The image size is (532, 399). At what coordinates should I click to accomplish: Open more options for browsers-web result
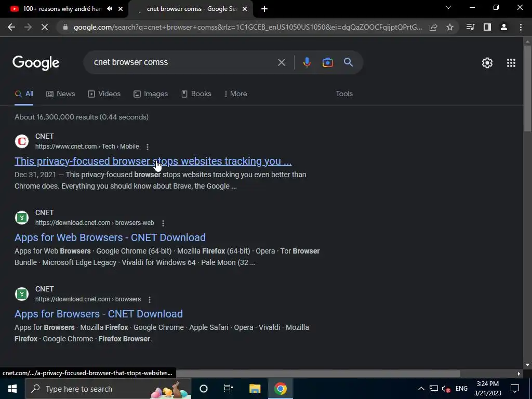pyautogui.click(x=163, y=223)
